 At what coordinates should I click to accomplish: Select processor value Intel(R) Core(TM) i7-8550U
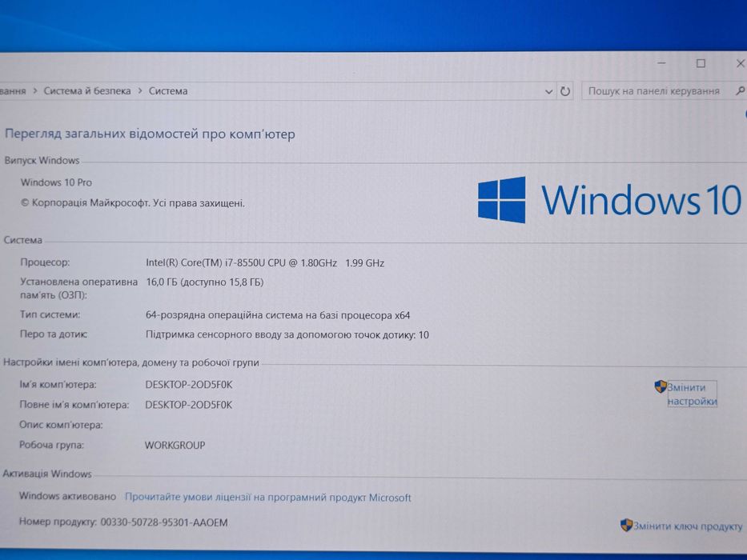point(265,263)
